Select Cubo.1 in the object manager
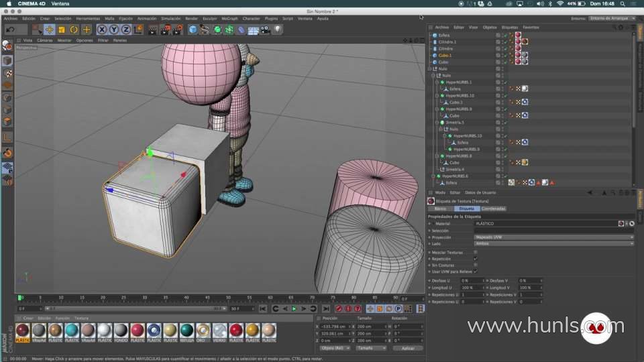The width and height of the screenshot is (644, 362). click(445, 55)
